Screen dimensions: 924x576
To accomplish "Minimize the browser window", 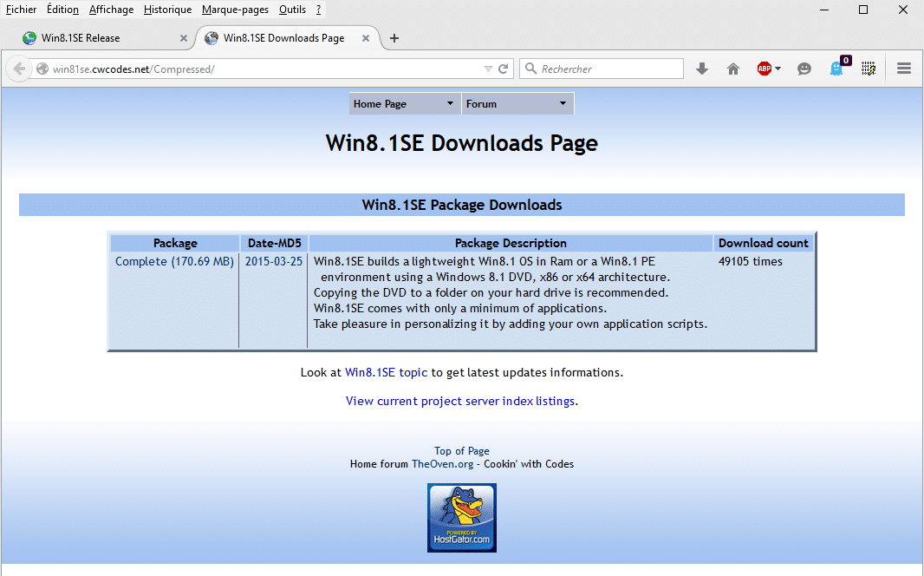I will coord(824,10).
